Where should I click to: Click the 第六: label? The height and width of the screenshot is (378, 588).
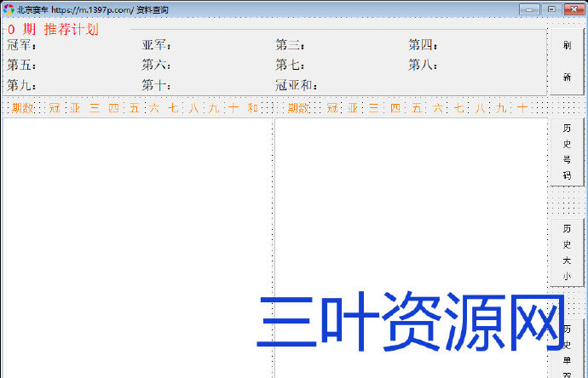pos(157,65)
